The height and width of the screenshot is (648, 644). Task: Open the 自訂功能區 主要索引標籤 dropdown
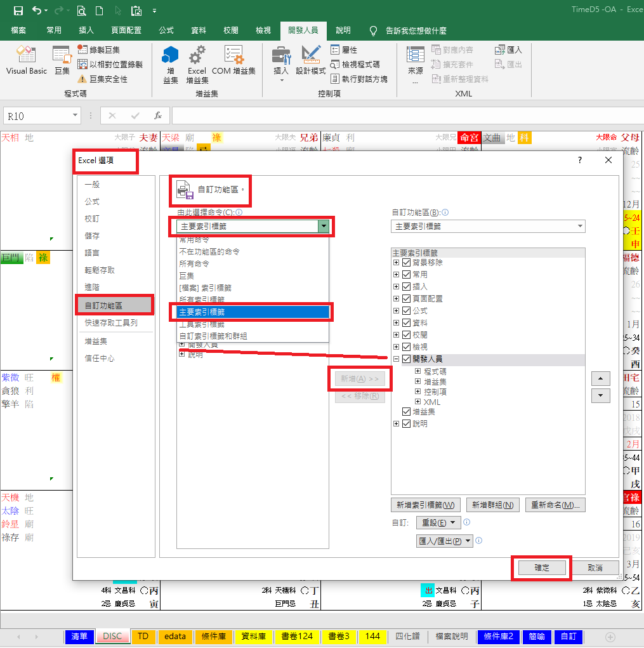click(x=488, y=226)
